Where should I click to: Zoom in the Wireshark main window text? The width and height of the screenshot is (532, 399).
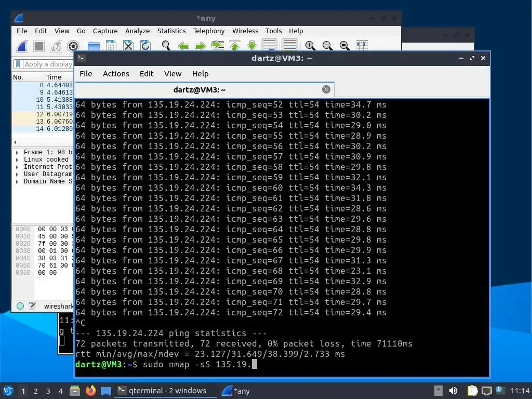coord(310,46)
